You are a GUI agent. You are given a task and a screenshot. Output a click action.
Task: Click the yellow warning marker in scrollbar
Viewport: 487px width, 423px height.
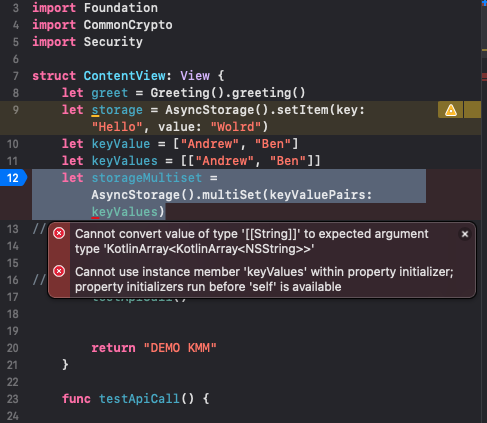484,50
